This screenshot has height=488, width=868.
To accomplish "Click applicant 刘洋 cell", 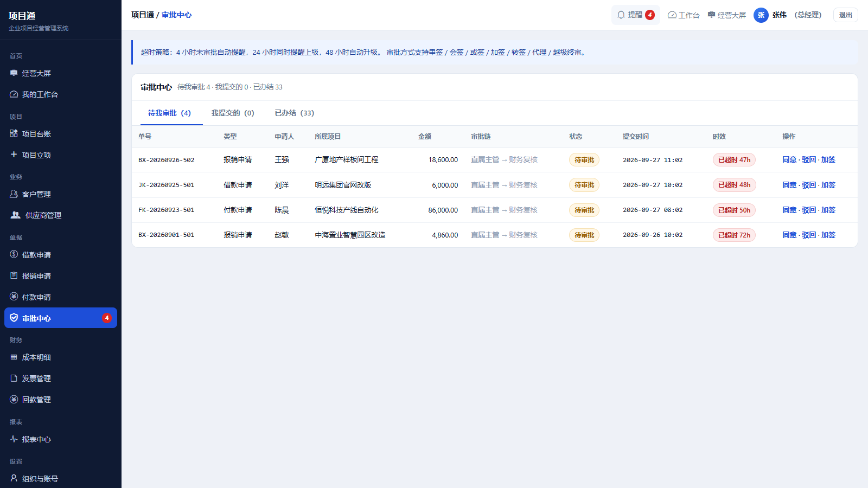I will [282, 185].
